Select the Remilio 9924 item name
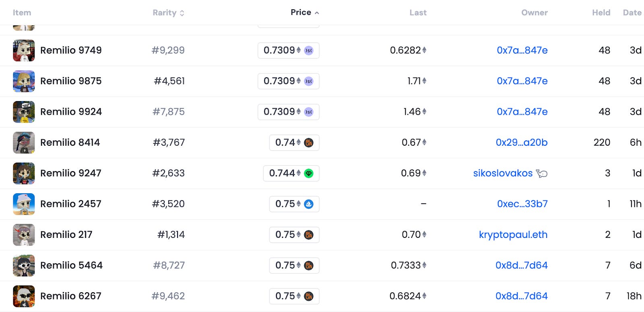Screen dimensions: 644x312 coord(71,112)
